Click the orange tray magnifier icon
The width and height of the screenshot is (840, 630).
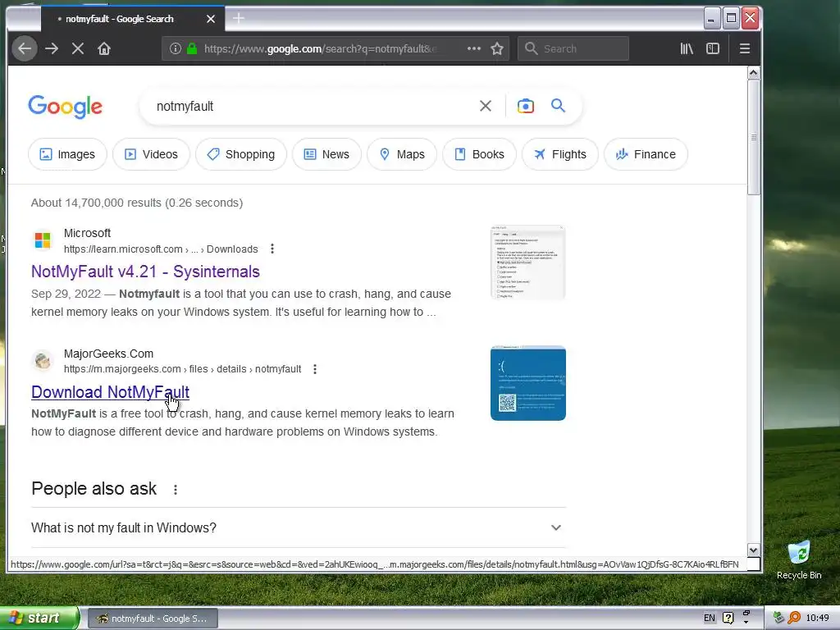tap(794, 618)
